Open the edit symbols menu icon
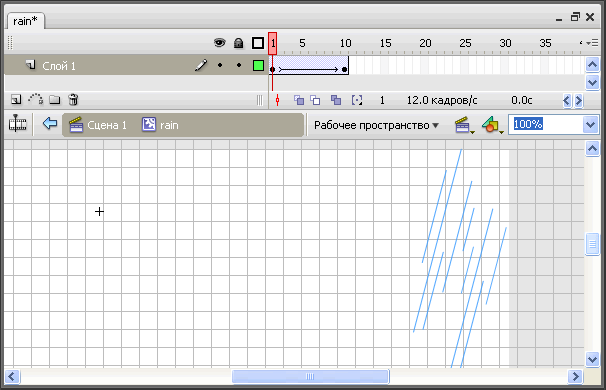 point(493,125)
